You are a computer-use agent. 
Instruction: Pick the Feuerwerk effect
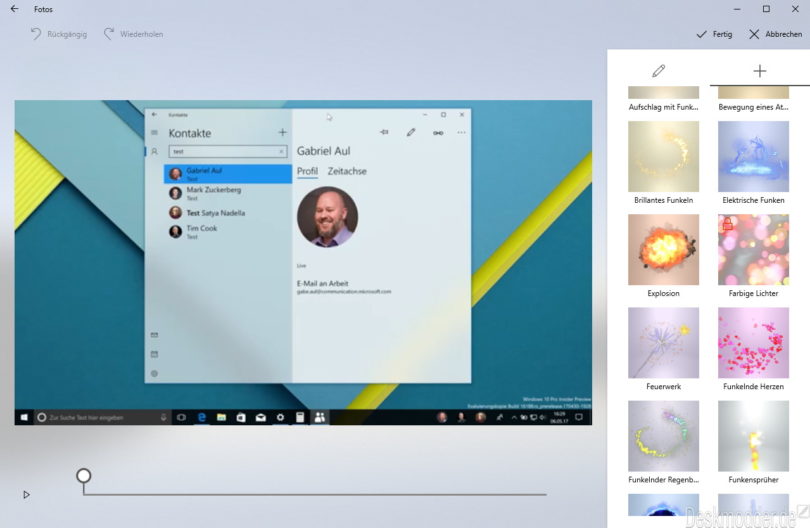pyautogui.click(x=663, y=342)
